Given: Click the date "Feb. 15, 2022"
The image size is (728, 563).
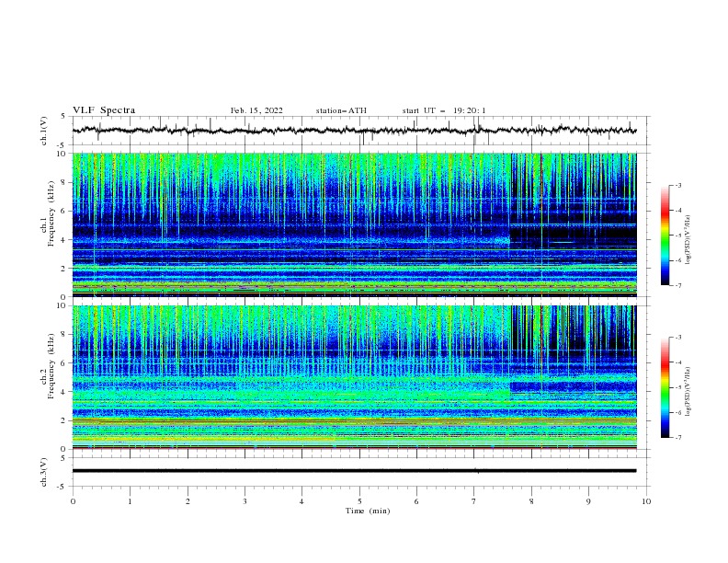Looking at the screenshot, I should click(256, 110).
